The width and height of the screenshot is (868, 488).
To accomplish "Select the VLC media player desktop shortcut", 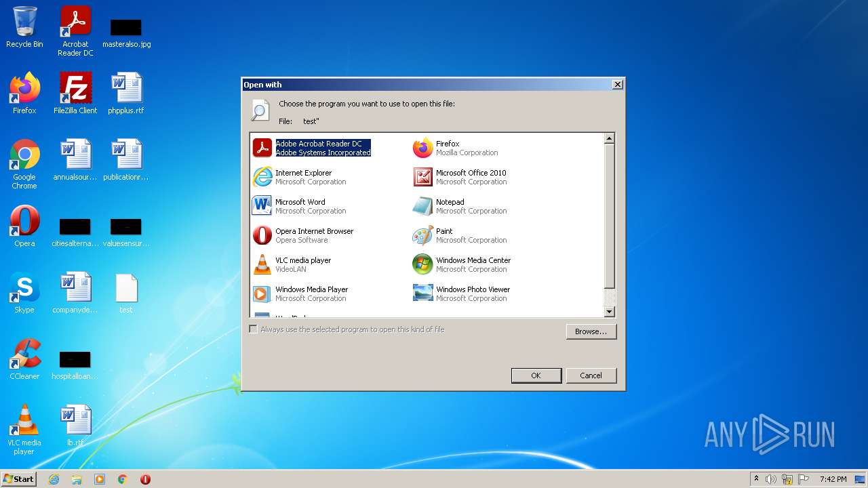I will click(24, 430).
